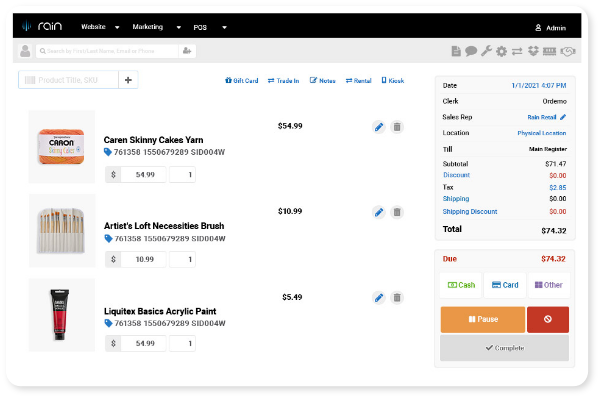
Task: Open the Trade In option
Action: click(283, 80)
